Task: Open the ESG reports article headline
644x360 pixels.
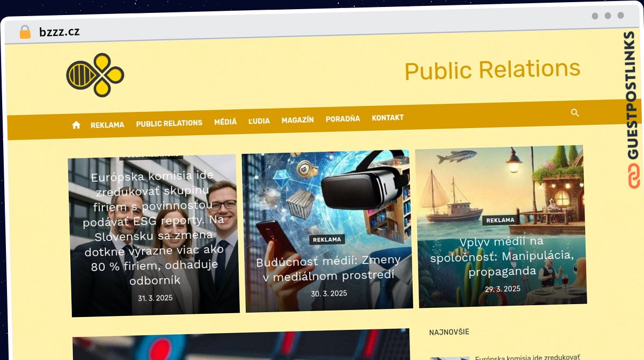Action: coord(154,228)
